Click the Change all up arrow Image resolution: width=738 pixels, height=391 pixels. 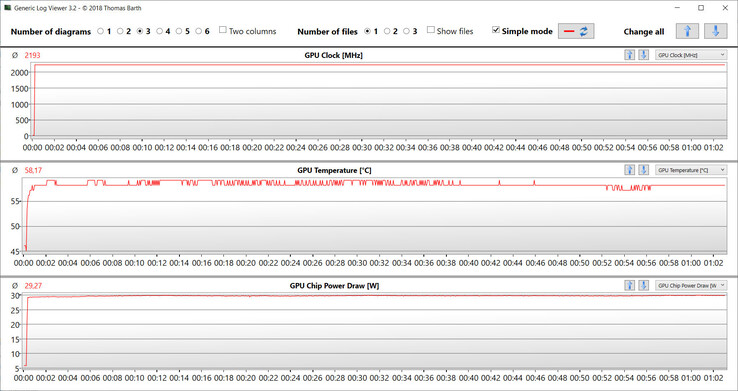pos(687,32)
